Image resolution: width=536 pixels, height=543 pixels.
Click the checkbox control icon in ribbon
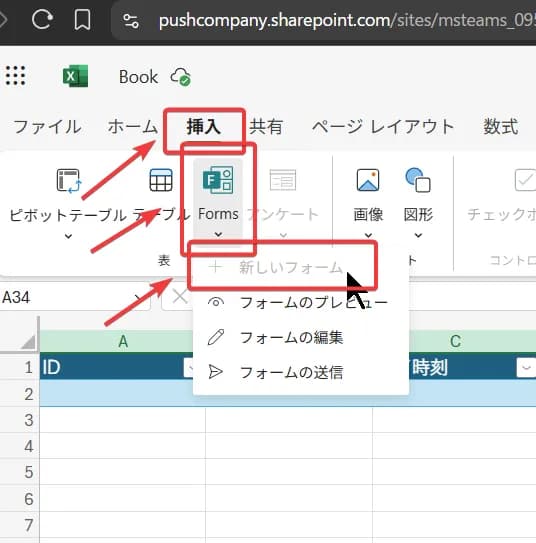(x=525, y=180)
